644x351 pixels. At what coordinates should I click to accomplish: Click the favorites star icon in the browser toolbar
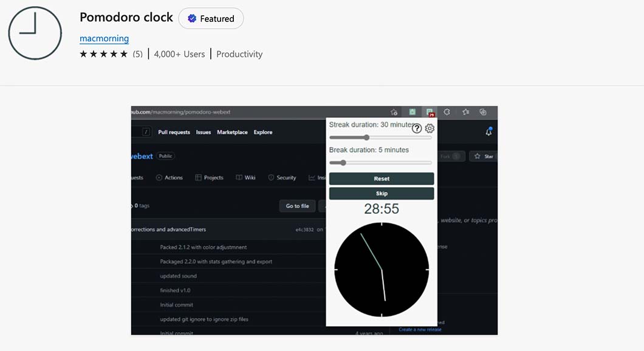tap(466, 112)
